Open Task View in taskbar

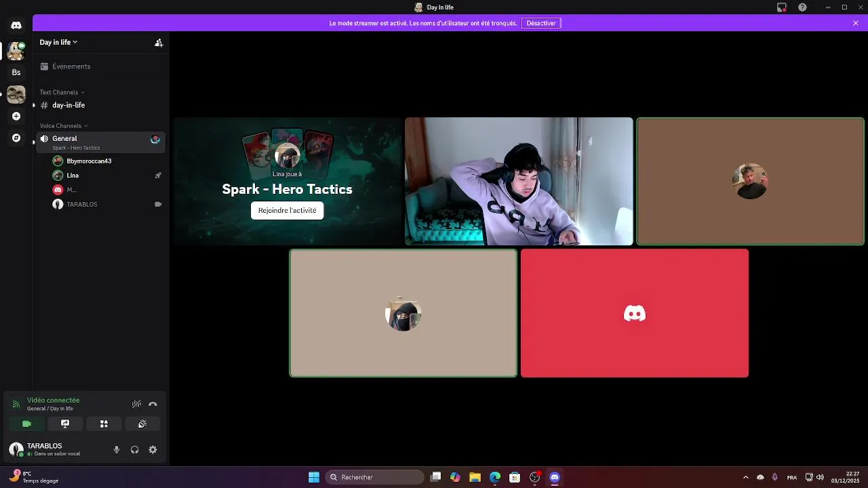click(x=436, y=477)
